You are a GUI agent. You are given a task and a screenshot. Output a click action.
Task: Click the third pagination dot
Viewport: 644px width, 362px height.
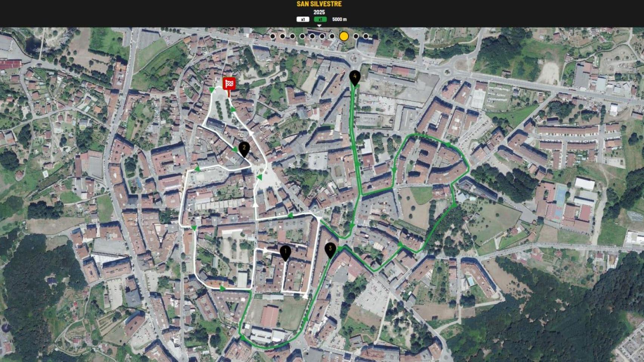293,37
